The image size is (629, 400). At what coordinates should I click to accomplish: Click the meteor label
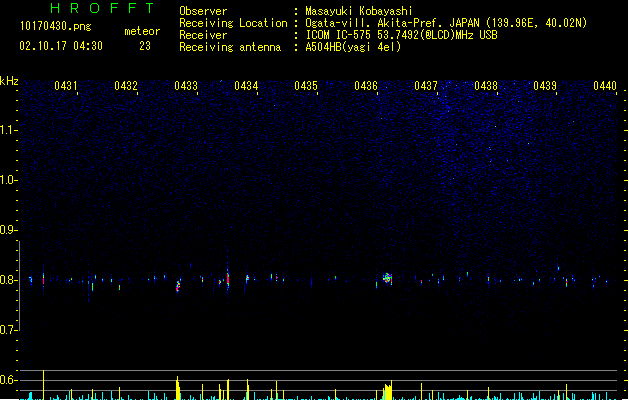pyautogui.click(x=142, y=31)
